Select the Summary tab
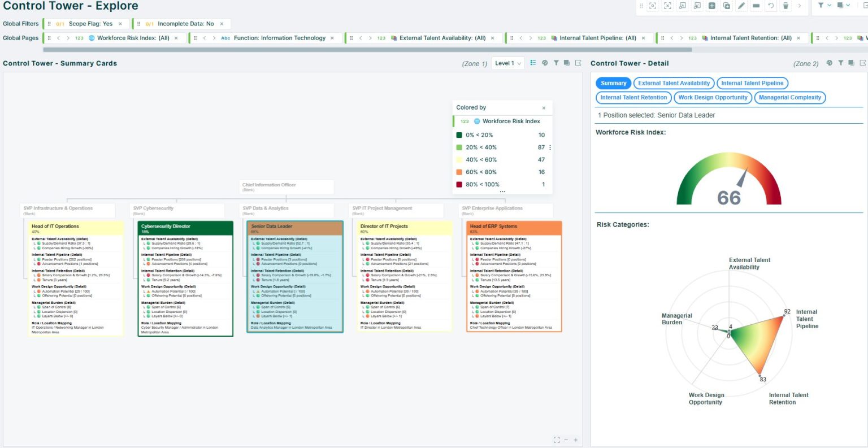 (x=614, y=83)
